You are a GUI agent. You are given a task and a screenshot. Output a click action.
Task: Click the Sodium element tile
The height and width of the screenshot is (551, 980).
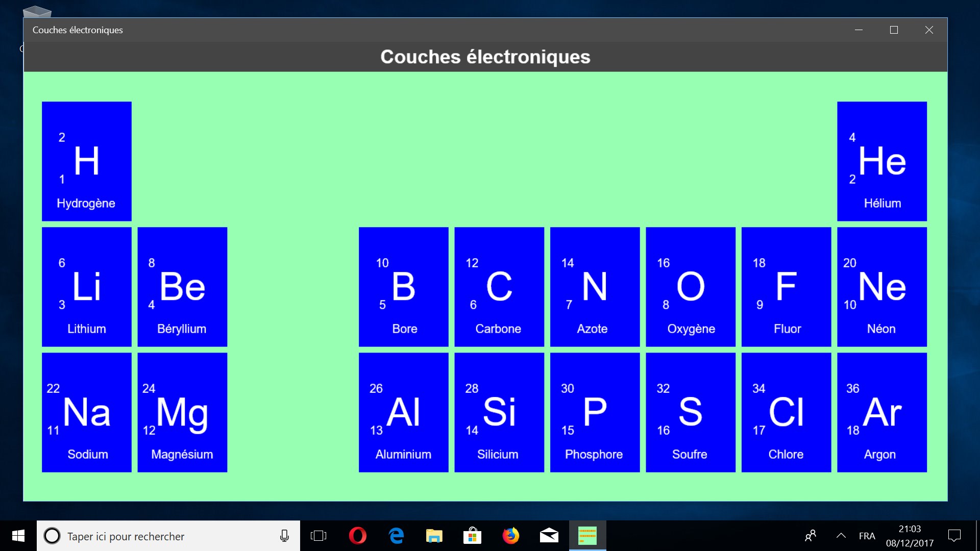(87, 412)
